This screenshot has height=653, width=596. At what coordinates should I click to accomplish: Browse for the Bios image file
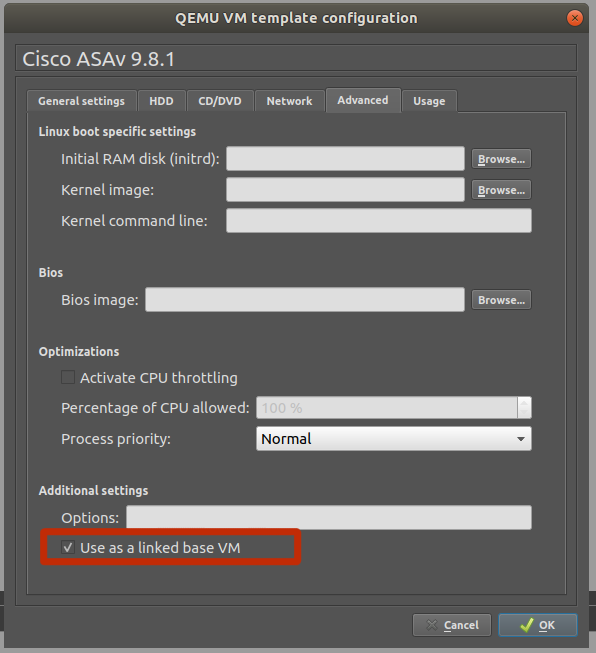501,300
